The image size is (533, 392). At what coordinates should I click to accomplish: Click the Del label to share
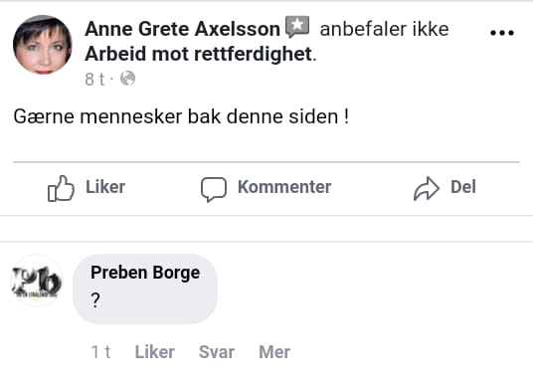point(463,187)
